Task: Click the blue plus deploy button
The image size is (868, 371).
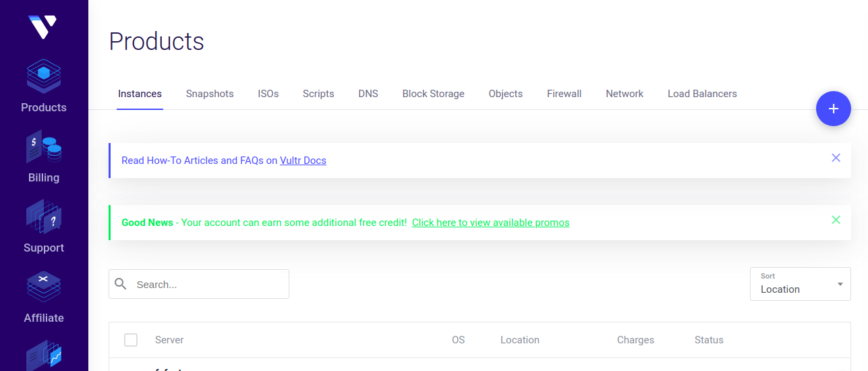Action: (x=833, y=109)
